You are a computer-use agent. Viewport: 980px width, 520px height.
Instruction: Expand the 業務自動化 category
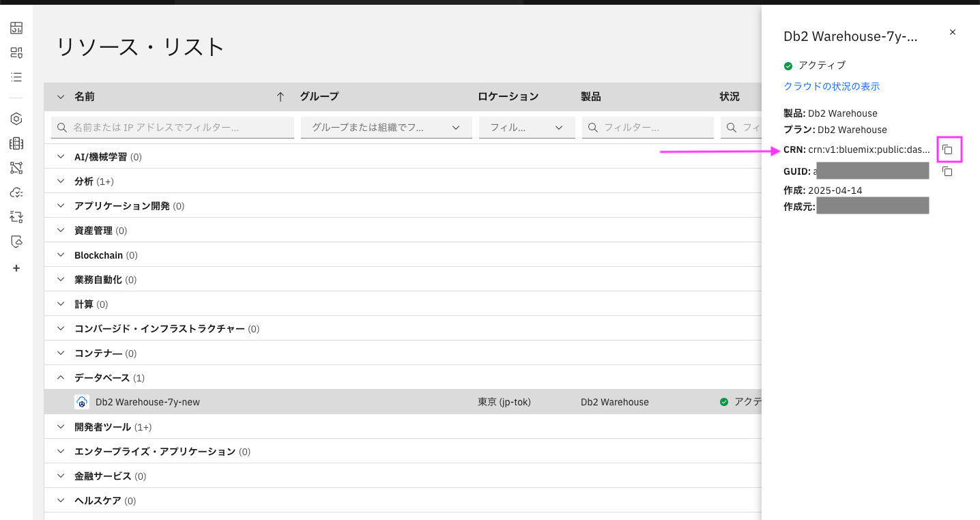[x=60, y=279]
